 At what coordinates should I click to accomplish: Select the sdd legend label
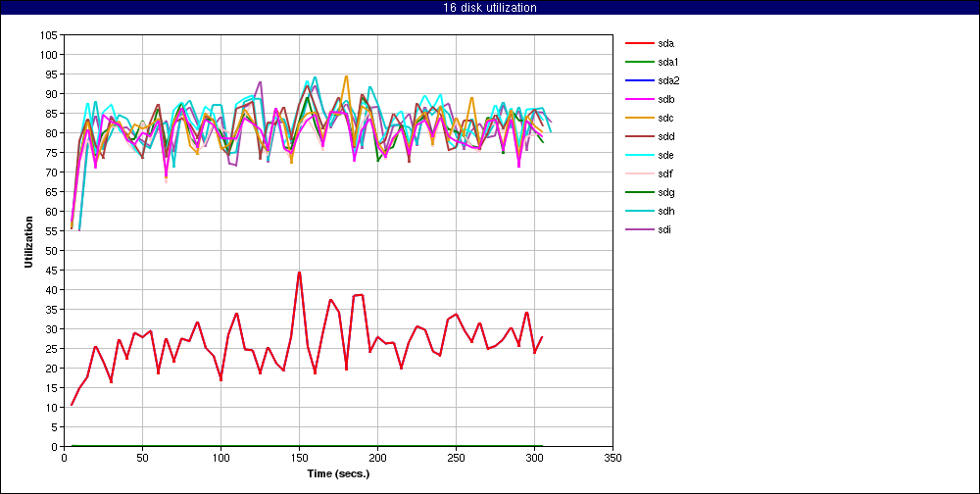(x=666, y=136)
